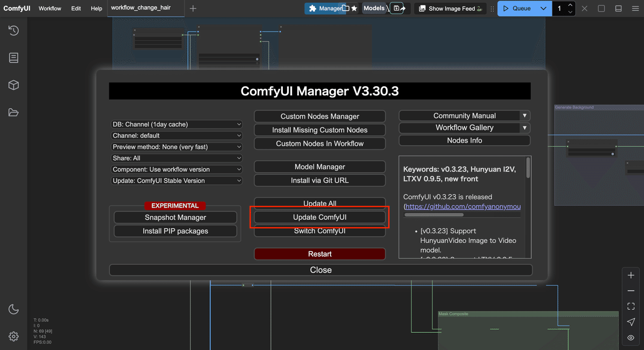Click the stop square icon in toolbar
The width and height of the screenshot is (644, 350).
(602, 9)
